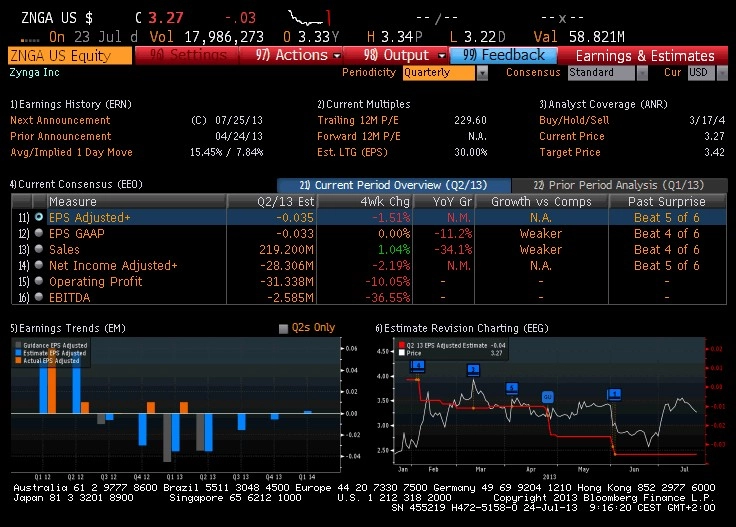The width and height of the screenshot is (736, 527).
Task: Click Target Price value 3.42
Action: coord(714,152)
